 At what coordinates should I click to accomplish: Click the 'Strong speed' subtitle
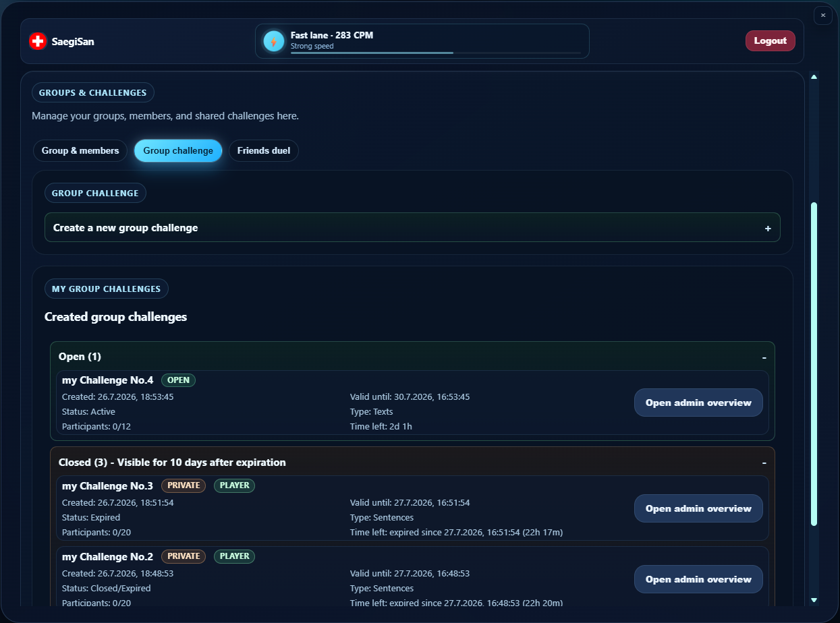tap(312, 47)
